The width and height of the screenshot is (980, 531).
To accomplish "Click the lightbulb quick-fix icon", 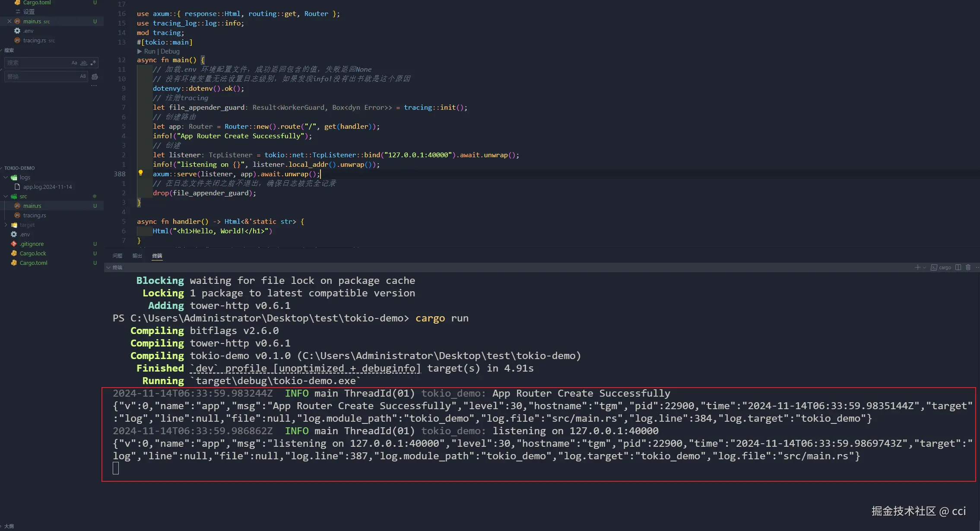I will pyautogui.click(x=140, y=173).
